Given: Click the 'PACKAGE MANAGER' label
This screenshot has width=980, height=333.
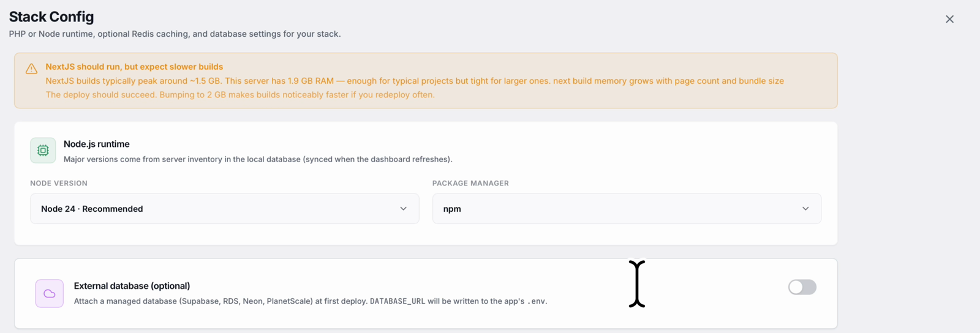Looking at the screenshot, I should [x=470, y=183].
